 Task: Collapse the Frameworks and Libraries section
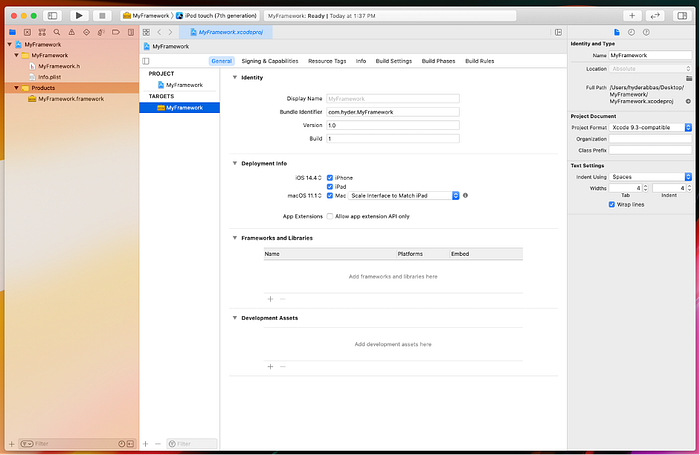click(x=234, y=238)
